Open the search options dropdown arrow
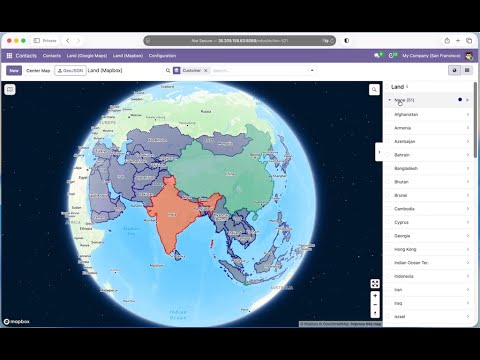480x360 pixels. (x=312, y=70)
